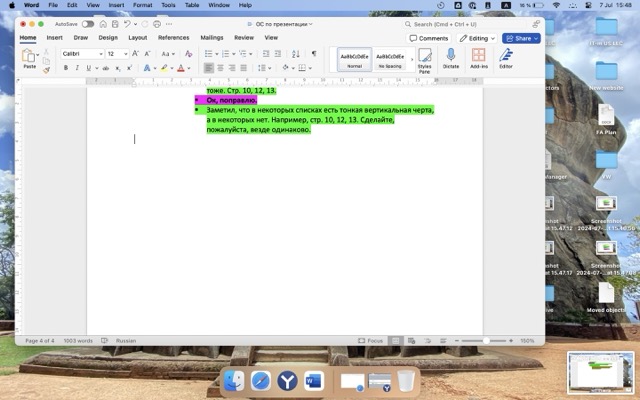Click the Comments button

(429, 38)
